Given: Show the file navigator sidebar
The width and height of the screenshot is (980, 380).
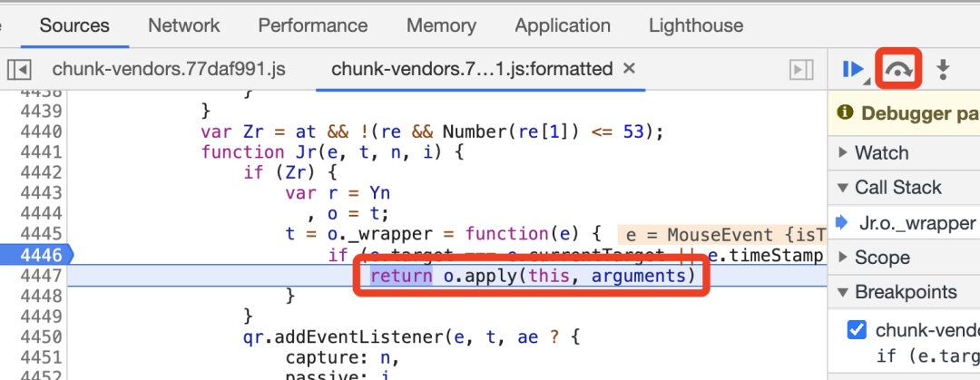Looking at the screenshot, I should [x=19, y=69].
